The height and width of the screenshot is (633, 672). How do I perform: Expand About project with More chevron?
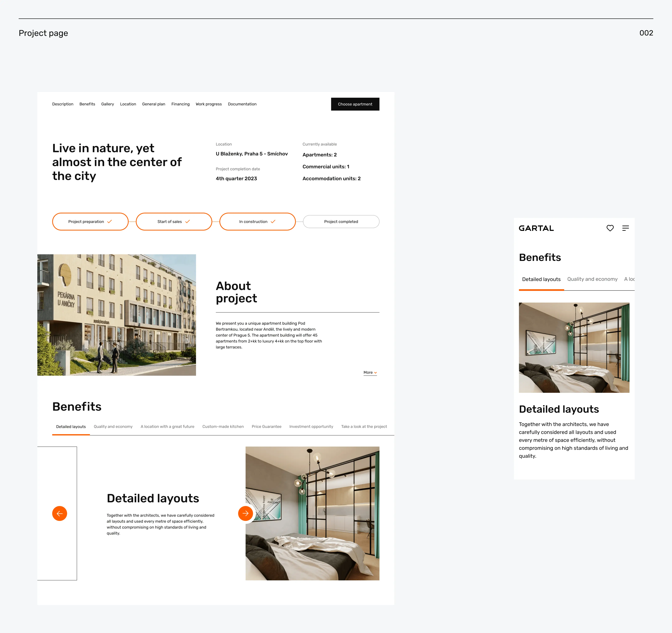(370, 372)
